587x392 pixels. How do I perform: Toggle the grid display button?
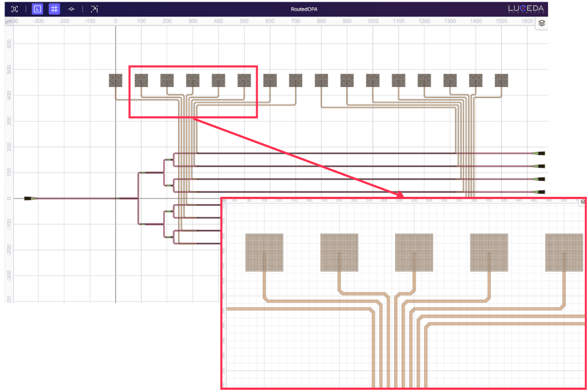[54, 9]
